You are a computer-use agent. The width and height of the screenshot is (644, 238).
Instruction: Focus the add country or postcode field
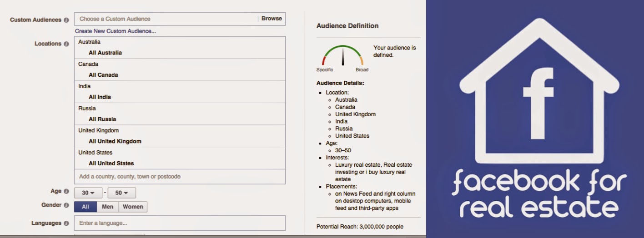coord(180,177)
